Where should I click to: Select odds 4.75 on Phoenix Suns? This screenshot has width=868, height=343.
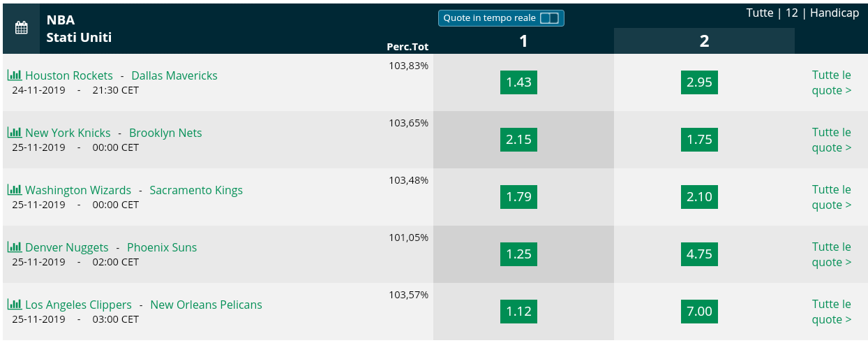[x=699, y=254]
